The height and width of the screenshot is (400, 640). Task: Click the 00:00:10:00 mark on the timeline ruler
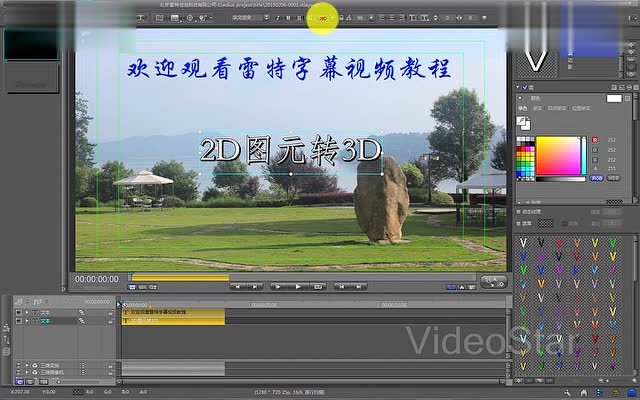394,305
